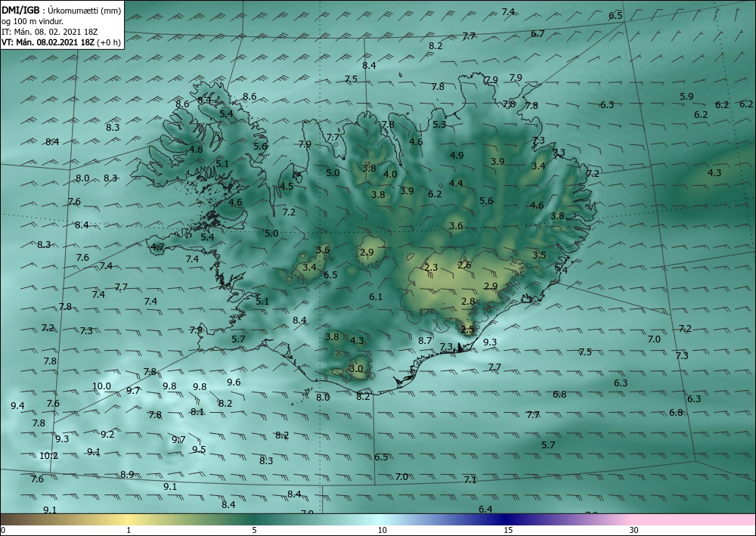
Task: Click the color scale tick label 0
Action: click(x=3, y=530)
